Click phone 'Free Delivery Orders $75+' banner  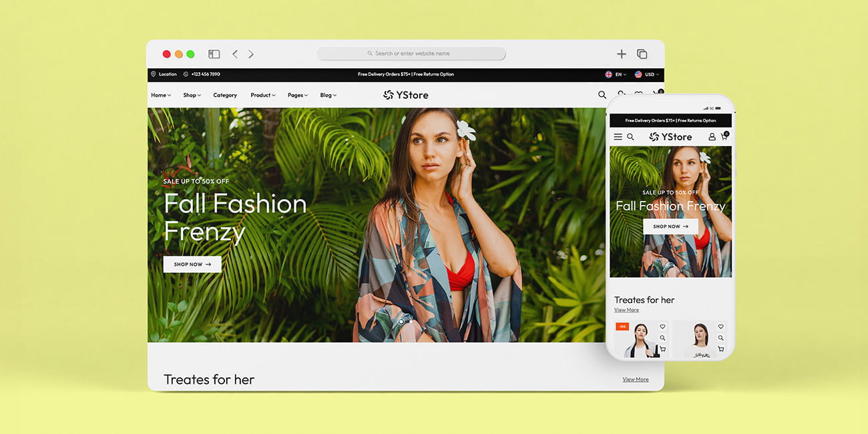[670, 121]
